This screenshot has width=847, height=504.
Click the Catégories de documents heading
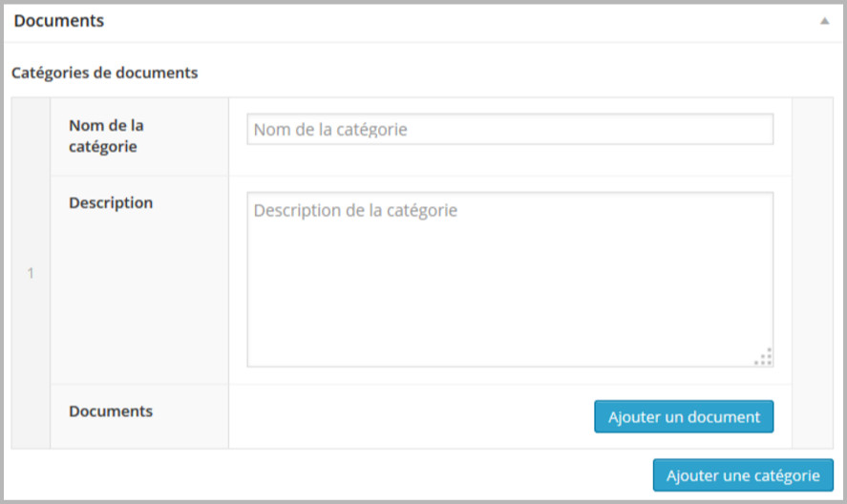105,73
